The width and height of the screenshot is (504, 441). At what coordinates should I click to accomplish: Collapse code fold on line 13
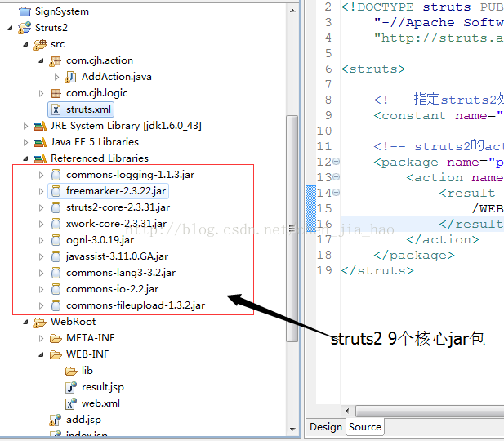pos(336,176)
